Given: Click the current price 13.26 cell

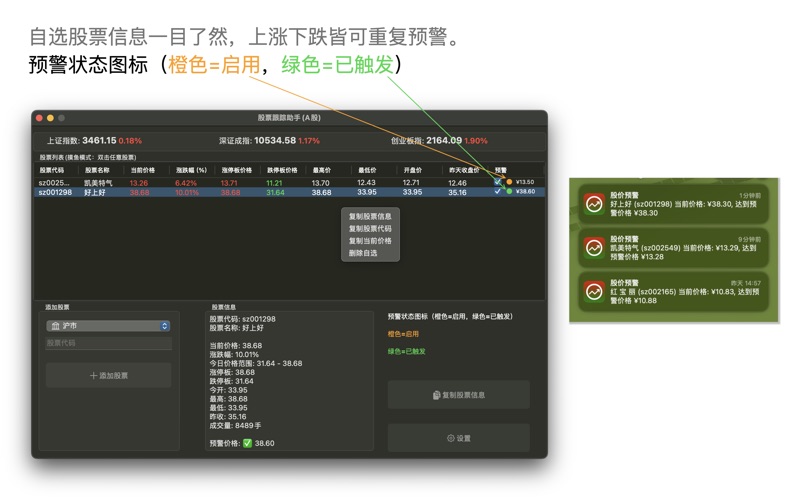Looking at the screenshot, I should (138, 183).
